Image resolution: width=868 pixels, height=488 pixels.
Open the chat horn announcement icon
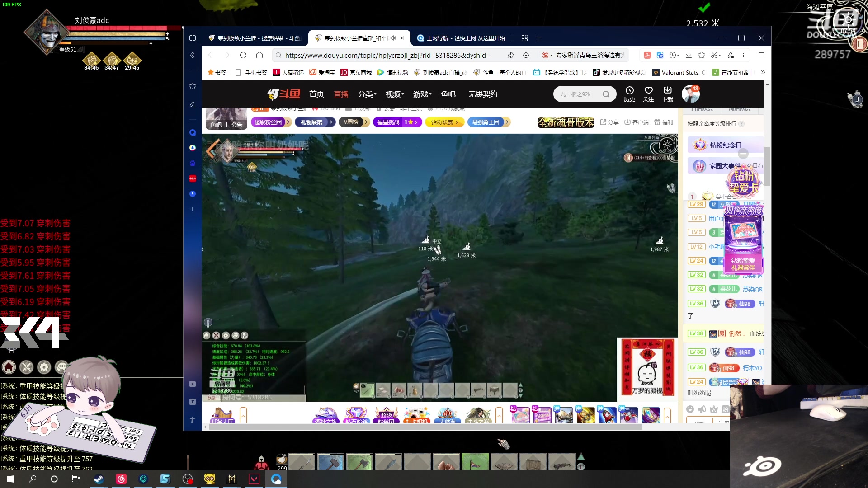point(702,409)
